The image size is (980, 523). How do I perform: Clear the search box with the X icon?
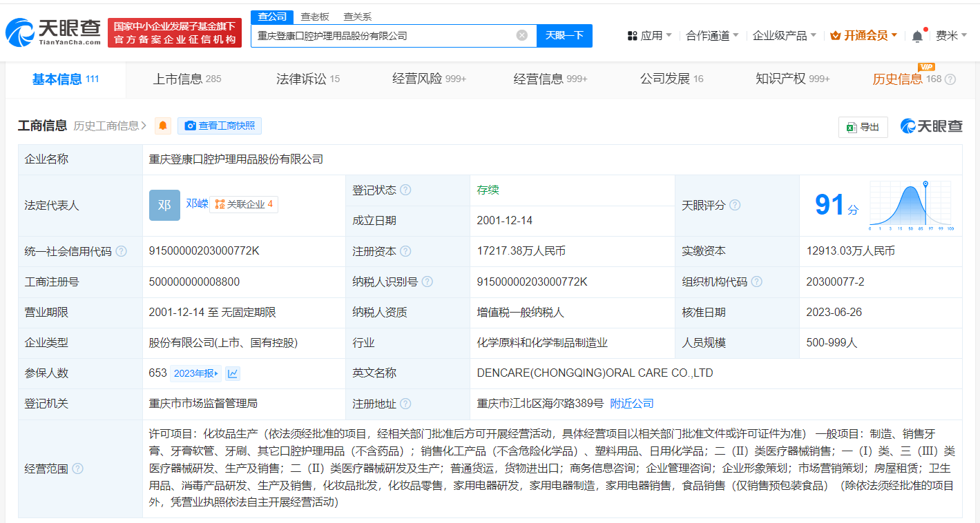[522, 35]
